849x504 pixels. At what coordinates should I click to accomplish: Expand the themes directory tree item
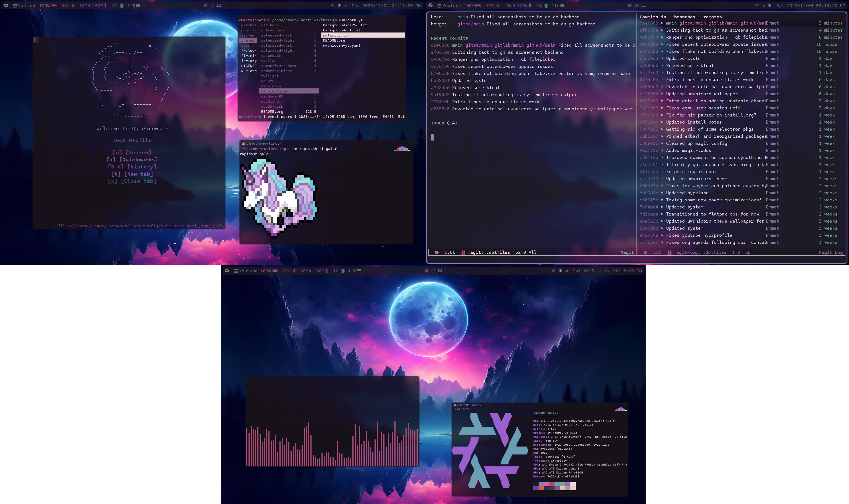tap(248, 40)
